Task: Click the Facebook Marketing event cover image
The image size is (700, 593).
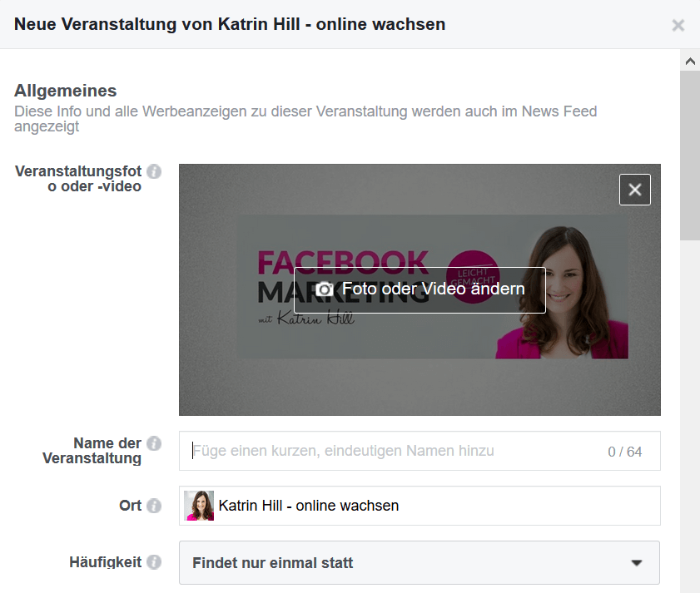Action: 420,289
